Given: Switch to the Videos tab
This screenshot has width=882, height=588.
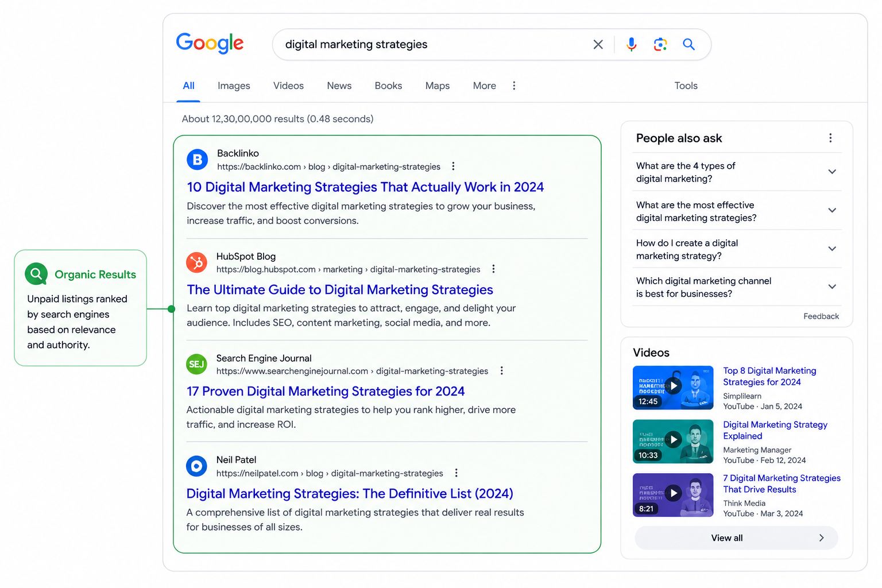Looking at the screenshot, I should point(288,86).
